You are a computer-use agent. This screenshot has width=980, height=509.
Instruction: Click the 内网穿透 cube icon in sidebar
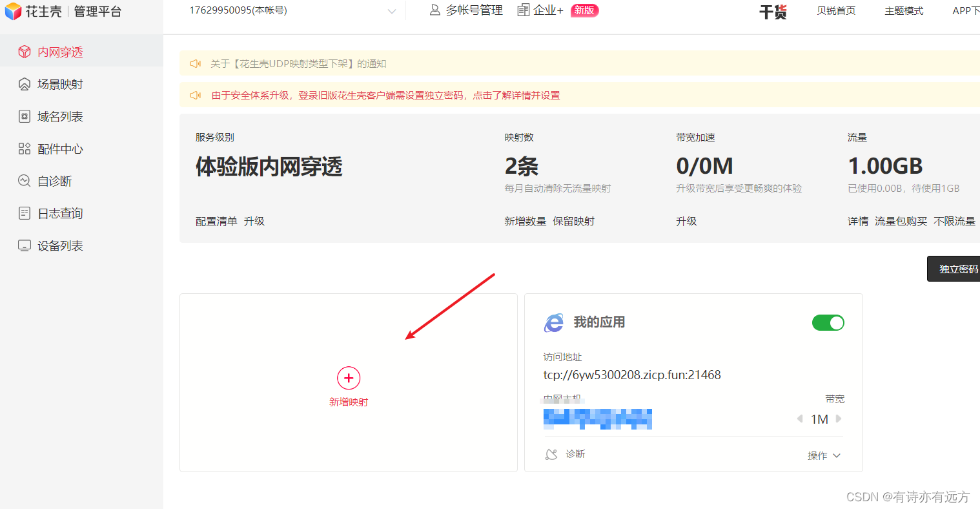25,52
